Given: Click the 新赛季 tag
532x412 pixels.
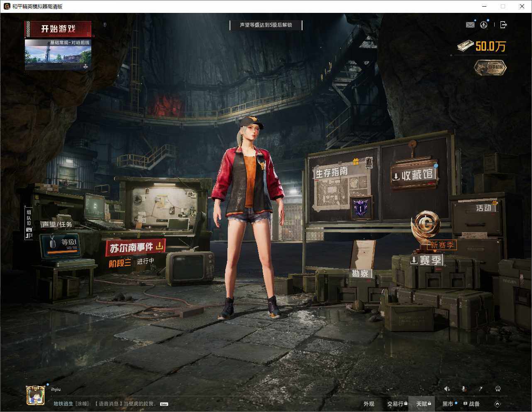Looking at the screenshot, I should pos(442,245).
